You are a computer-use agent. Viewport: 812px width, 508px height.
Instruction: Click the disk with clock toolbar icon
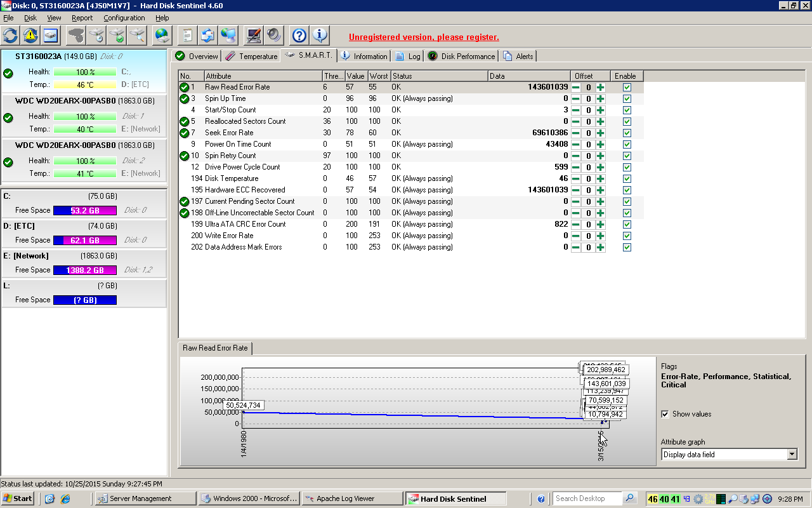98,35
